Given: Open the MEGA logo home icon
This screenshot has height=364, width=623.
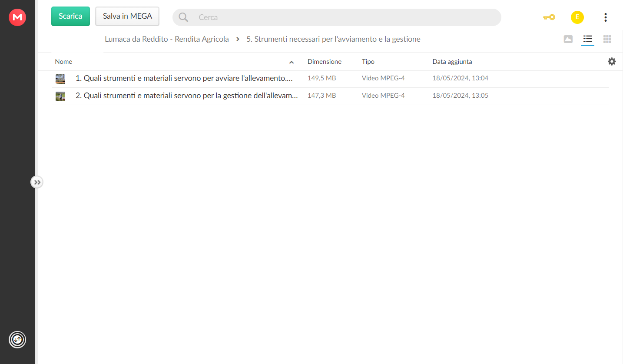Looking at the screenshot, I should click(17, 17).
